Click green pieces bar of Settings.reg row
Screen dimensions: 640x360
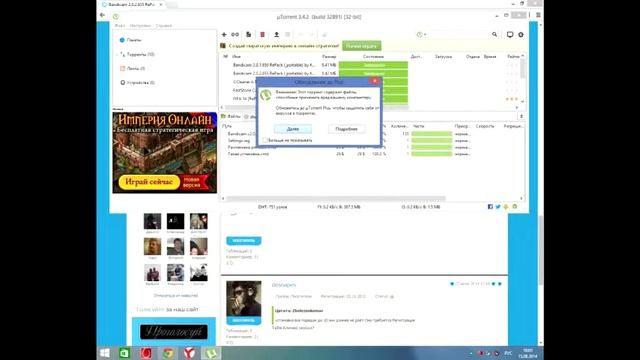click(x=431, y=140)
